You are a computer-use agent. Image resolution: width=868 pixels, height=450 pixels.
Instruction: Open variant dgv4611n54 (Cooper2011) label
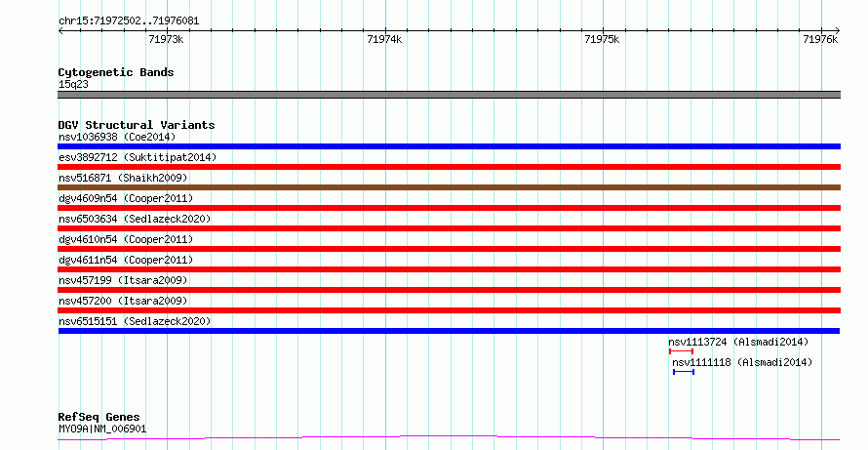[x=126, y=260]
